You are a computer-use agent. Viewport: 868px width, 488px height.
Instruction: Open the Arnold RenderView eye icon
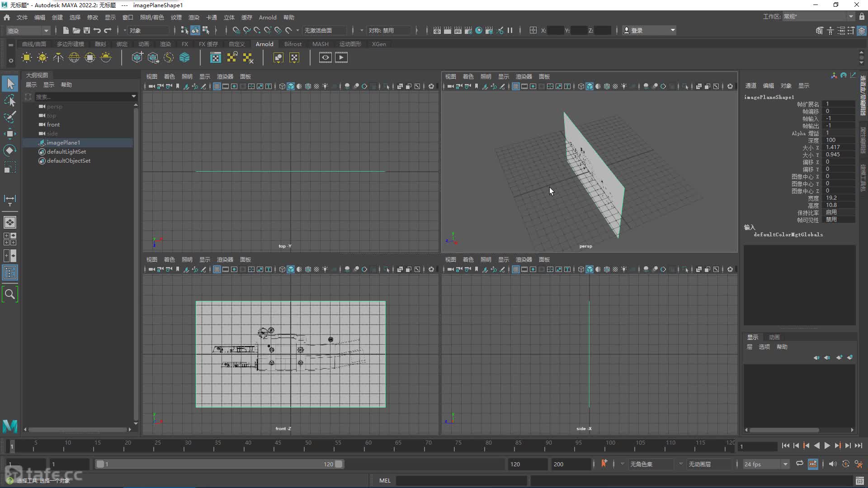click(325, 57)
